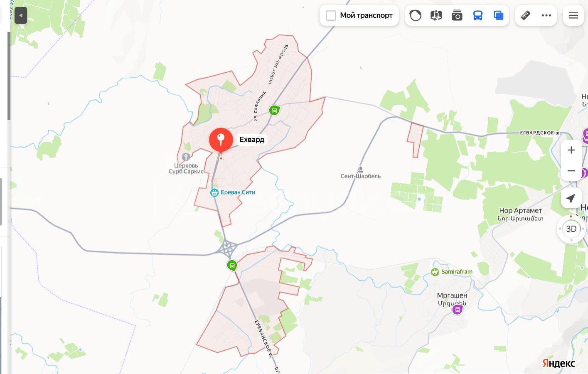Toggle 3D tilt view control
This screenshot has height=374, width=588.
(x=571, y=229)
